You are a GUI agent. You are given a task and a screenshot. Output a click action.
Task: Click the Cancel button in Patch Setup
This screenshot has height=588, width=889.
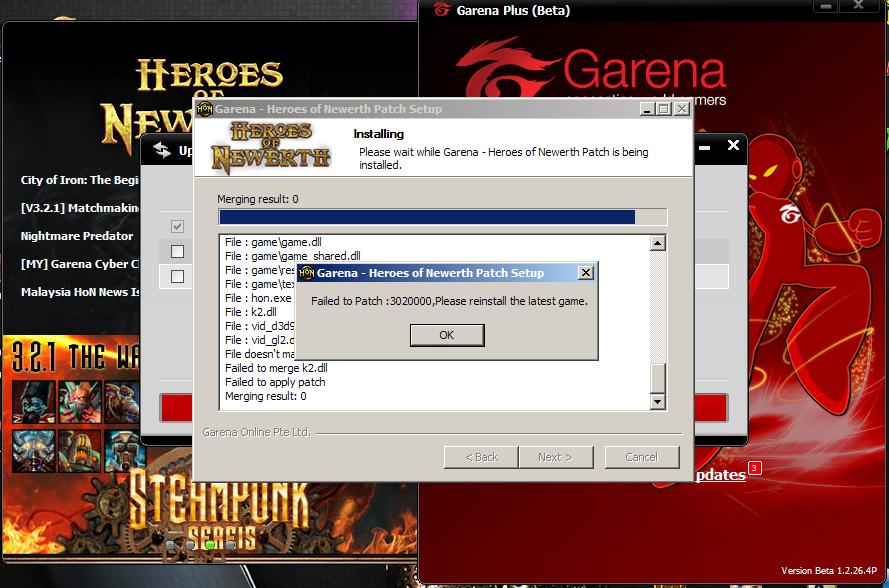pyautogui.click(x=642, y=457)
